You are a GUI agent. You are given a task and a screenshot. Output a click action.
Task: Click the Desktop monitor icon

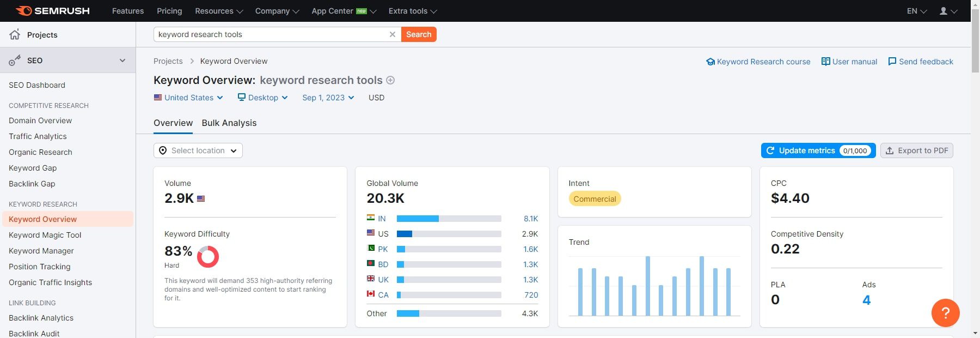pyautogui.click(x=242, y=98)
